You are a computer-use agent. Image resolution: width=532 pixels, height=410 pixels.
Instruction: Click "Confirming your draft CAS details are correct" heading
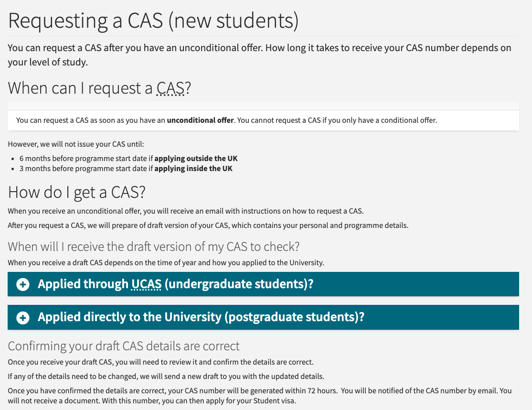(x=124, y=346)
